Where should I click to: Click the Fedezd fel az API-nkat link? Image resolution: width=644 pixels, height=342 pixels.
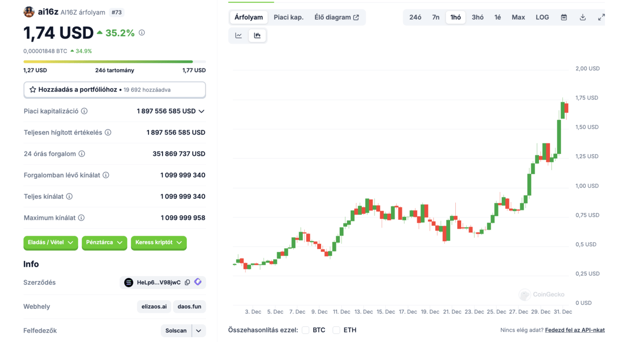(575, 330)
